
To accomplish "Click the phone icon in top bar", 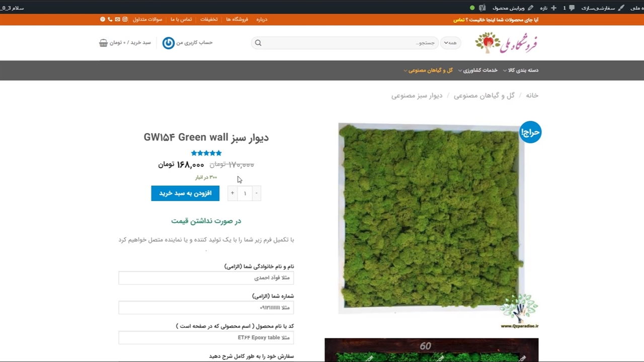I will (x=110, y=20).
